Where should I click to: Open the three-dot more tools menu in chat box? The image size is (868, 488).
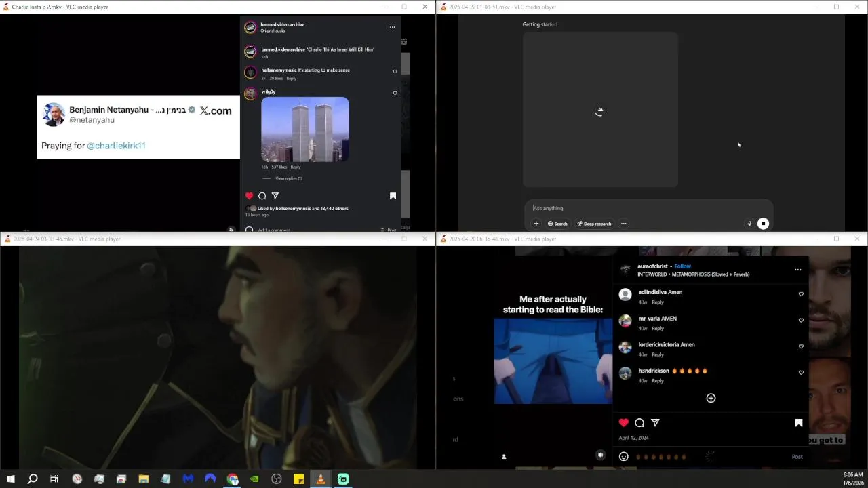pos(623,224)
